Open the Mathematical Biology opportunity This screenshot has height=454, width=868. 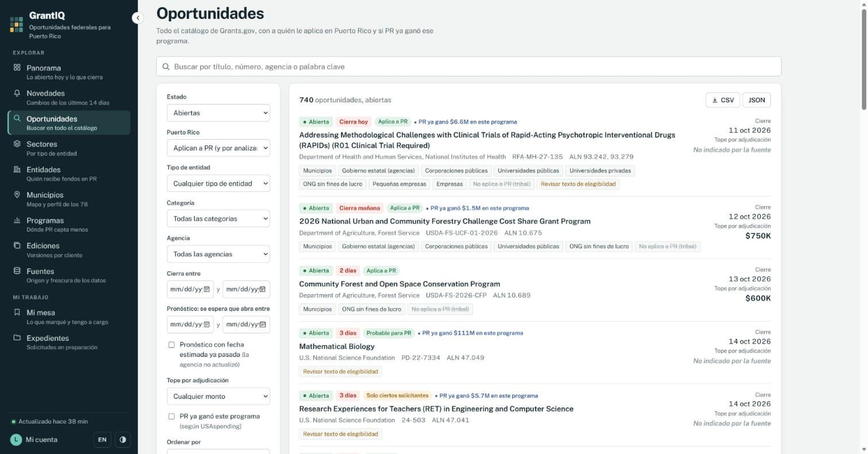[x=337, y=347]
